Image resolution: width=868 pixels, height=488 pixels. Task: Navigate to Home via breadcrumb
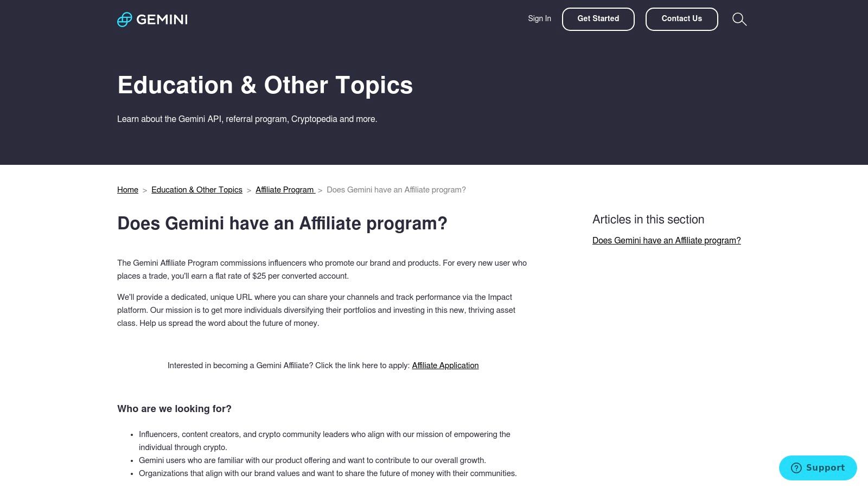click(x=127, y=190)
